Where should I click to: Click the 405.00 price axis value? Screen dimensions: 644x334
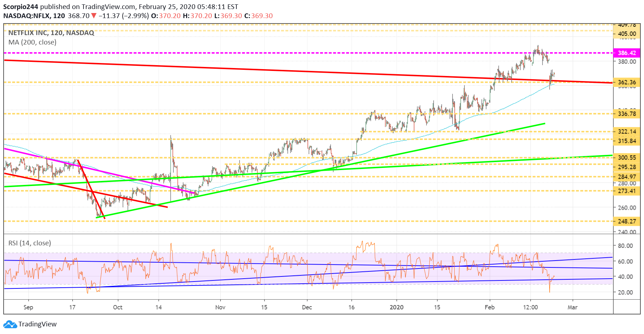point(627,34)
